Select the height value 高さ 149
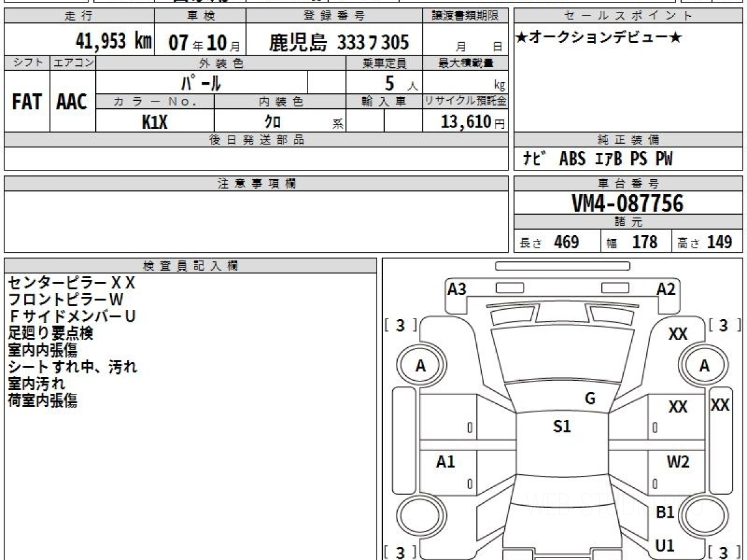The width and height of the screenshot is (747, 560). pyautogui.click(x=705, y=242)
